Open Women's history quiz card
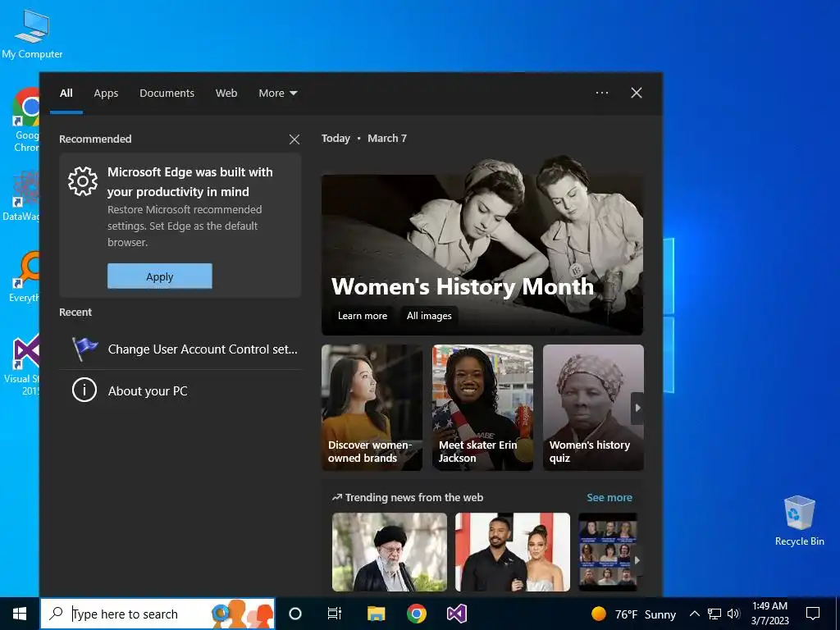Image resolution: width=840 pixels, height=630 pixels. pyautogui.click(x=593, y=408)
